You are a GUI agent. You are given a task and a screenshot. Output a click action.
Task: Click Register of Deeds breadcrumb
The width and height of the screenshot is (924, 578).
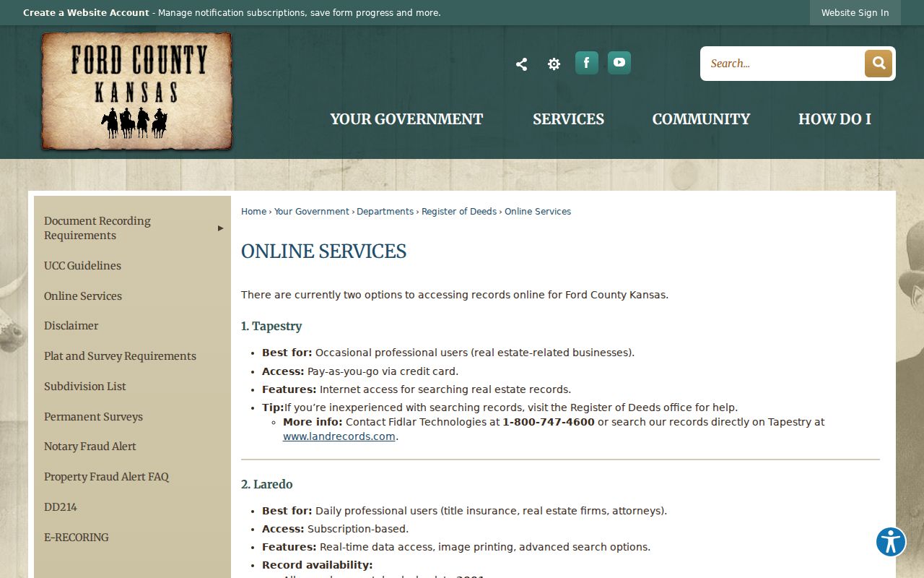pos(459,212)
